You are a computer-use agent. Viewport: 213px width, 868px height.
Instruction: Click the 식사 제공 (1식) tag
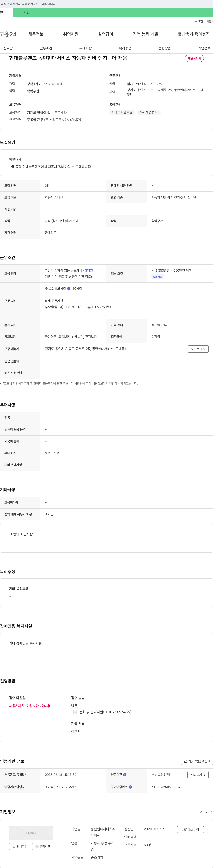click(x=149, y=112)
